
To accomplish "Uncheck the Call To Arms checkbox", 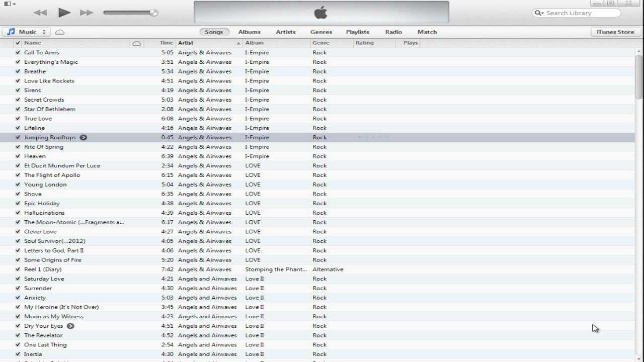I will (x=18, y=52).
